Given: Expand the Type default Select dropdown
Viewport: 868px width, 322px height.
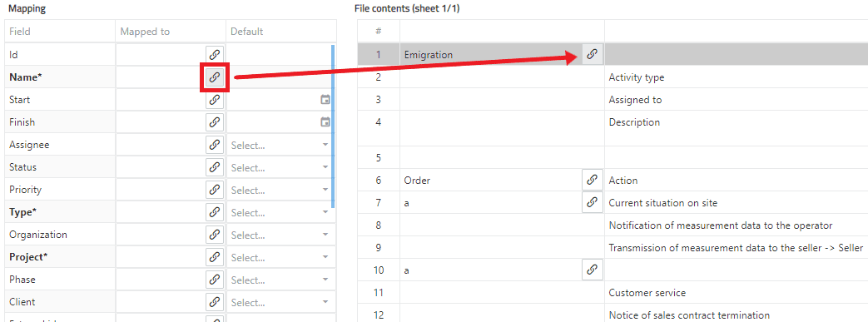Looking at the screenshot, I should (280, 213).
